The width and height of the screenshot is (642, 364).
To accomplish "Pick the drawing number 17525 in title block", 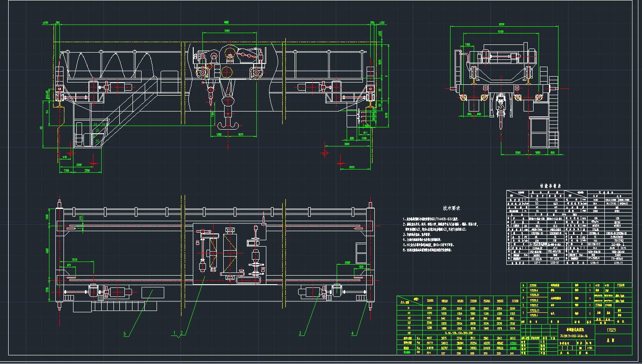I will tap(612, 330).
